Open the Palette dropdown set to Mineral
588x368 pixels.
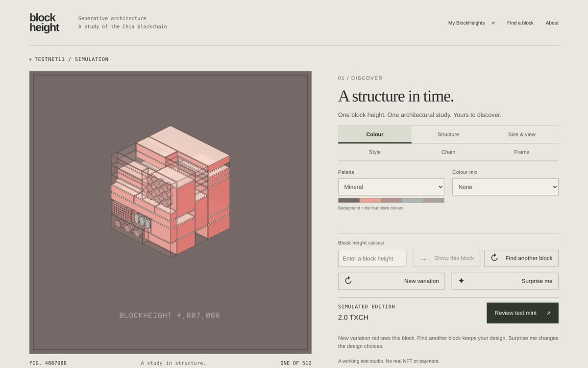coord(391,187)
